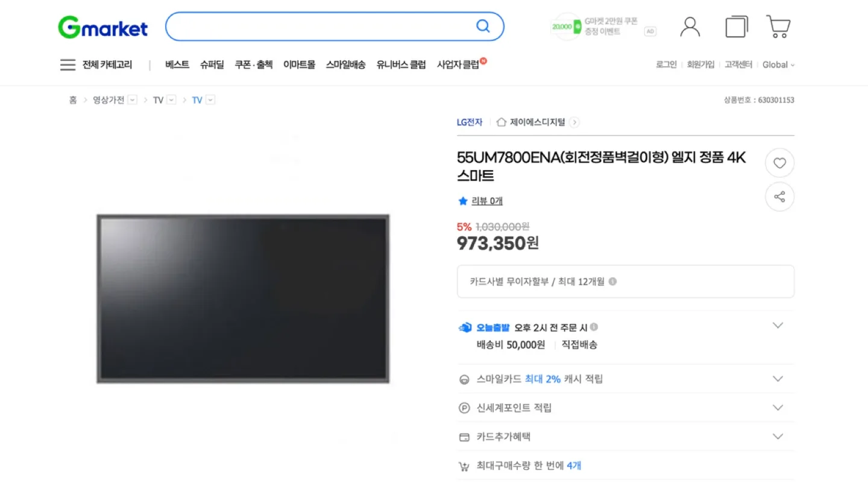Click the 55UM7800ENA product title
The height and width of the screenshot is (486, 868).
602,167
